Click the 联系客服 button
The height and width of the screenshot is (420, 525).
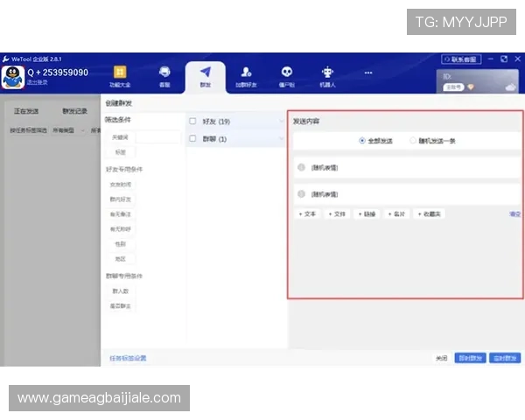[x=461, y=59]
